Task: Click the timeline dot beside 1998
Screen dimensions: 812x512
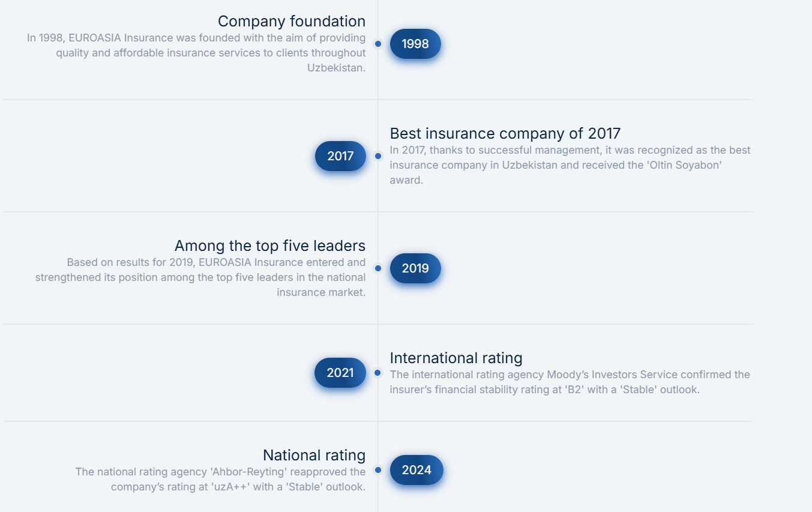Action: click(x=378, y=44)
